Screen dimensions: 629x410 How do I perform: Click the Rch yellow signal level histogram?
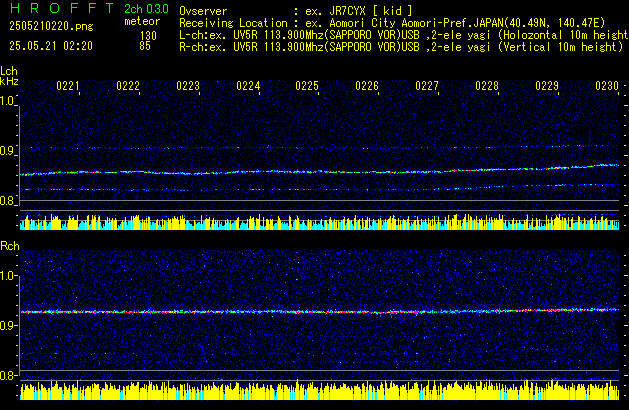coord(319,391)
